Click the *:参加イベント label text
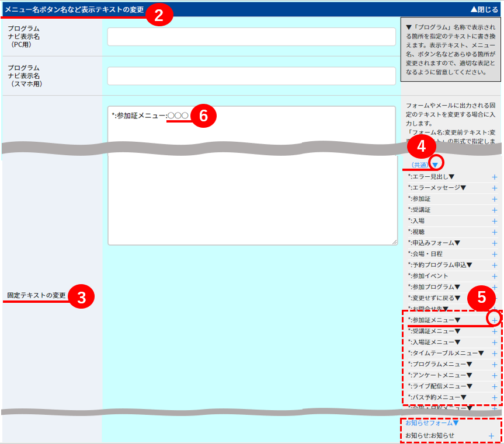 [x=428, y=276]
